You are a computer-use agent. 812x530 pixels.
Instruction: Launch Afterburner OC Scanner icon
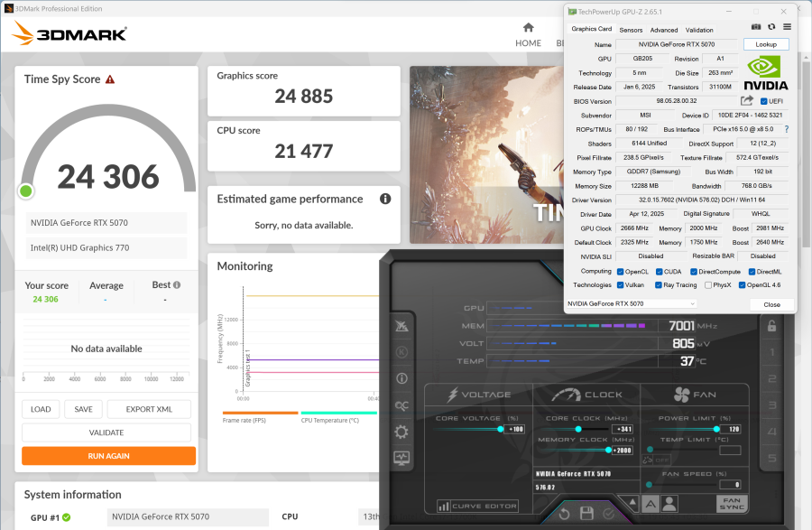point(401,405)
